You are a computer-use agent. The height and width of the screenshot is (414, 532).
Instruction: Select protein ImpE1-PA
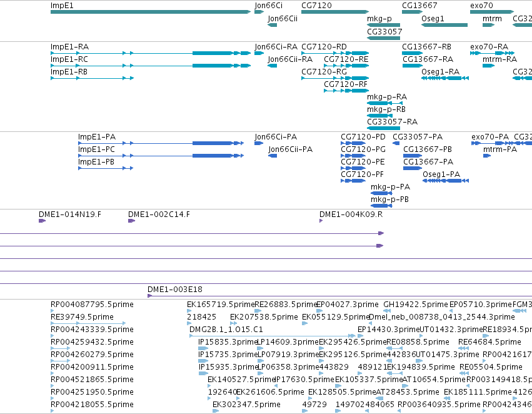(x=161, y=144)
